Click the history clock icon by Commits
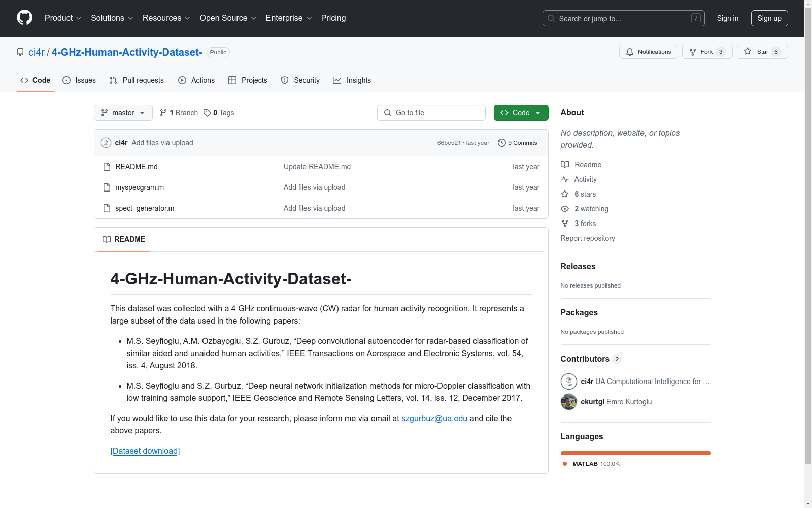This screenshot has width=812, height=508. click(x=502, y=143)
